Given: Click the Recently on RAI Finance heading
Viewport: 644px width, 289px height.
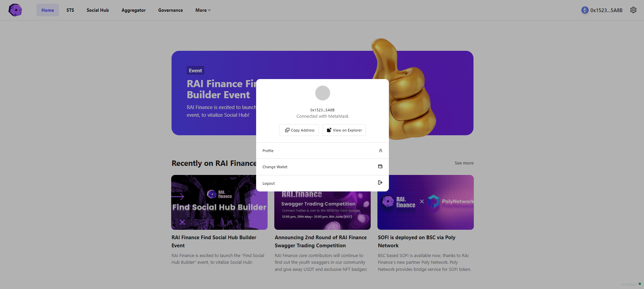Looking at the screenshot, I should pos(214,163).
